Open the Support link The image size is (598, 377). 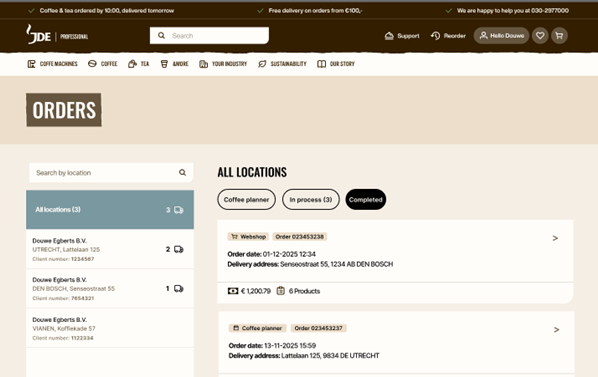[x=402, y=36]
